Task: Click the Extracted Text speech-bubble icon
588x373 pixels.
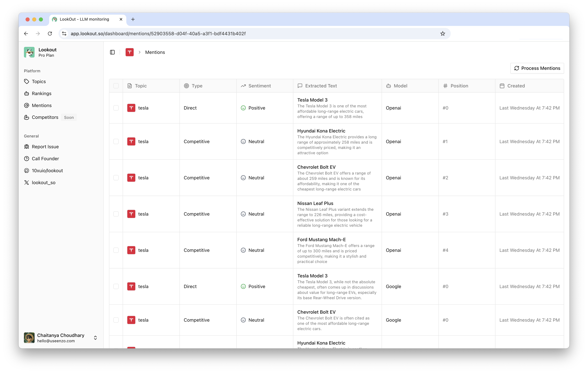Action: (x=300, y=86)
